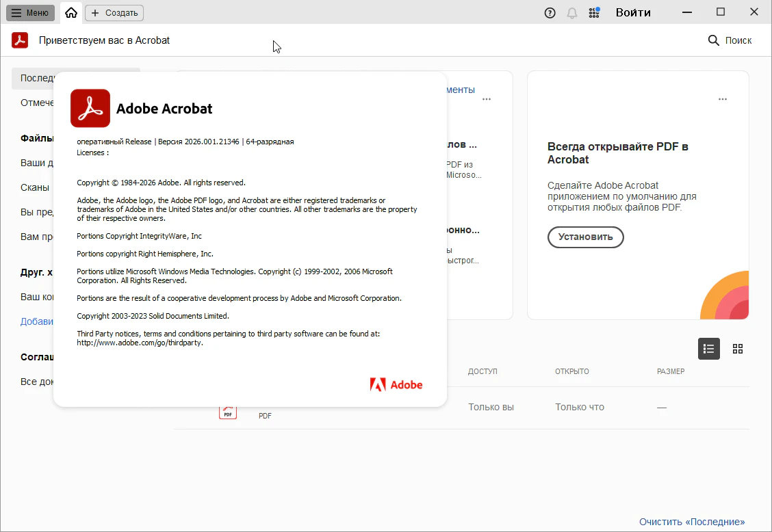The width and height of the screenshot is (772, 532).
Task: Open the notifications bell icon
Action: click(x=572, y=12)
